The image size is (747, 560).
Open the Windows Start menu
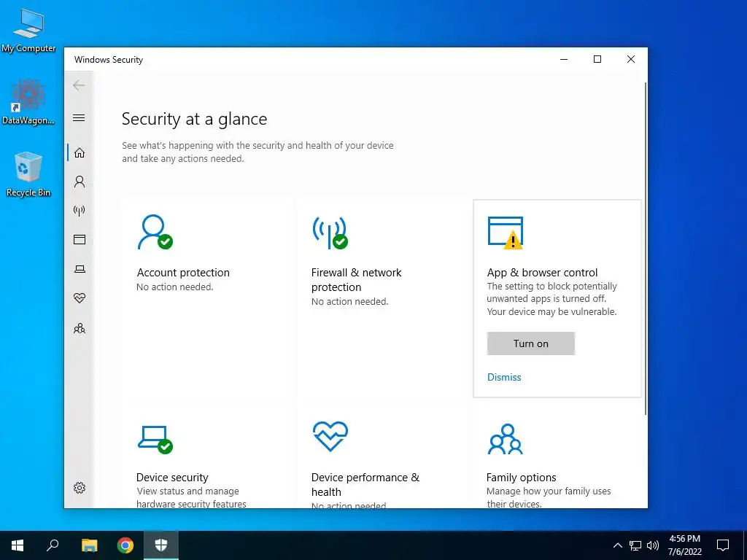pyautogui.click(x=18, y=545)
